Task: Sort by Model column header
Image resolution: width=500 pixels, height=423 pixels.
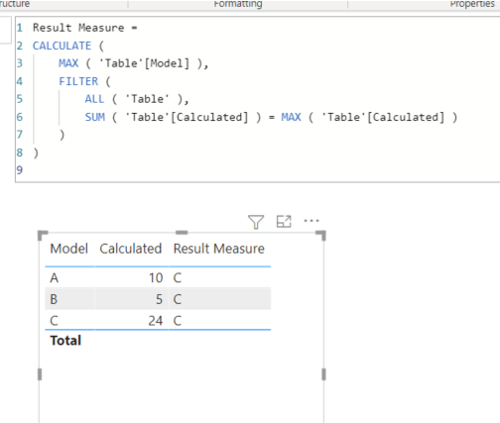Action: (69, 249)
